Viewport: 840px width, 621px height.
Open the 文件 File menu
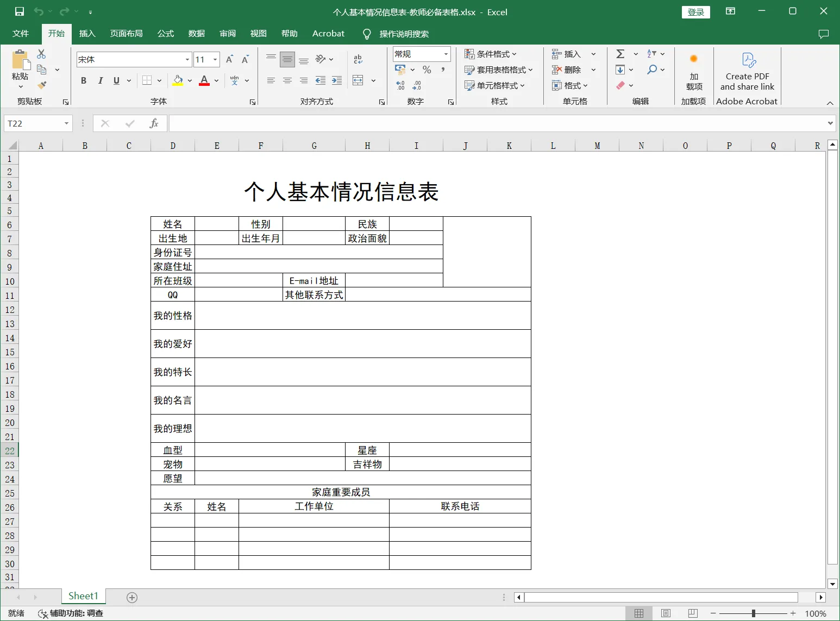pyautogui.click(x=21, y=34)
